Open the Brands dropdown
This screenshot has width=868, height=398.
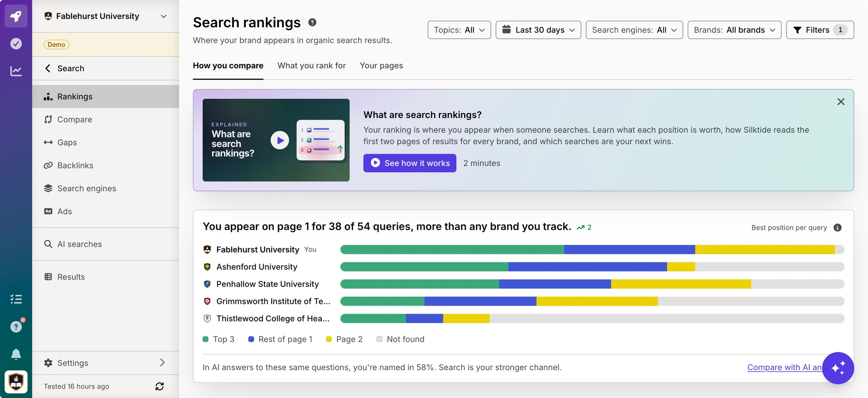coord(734,30)
